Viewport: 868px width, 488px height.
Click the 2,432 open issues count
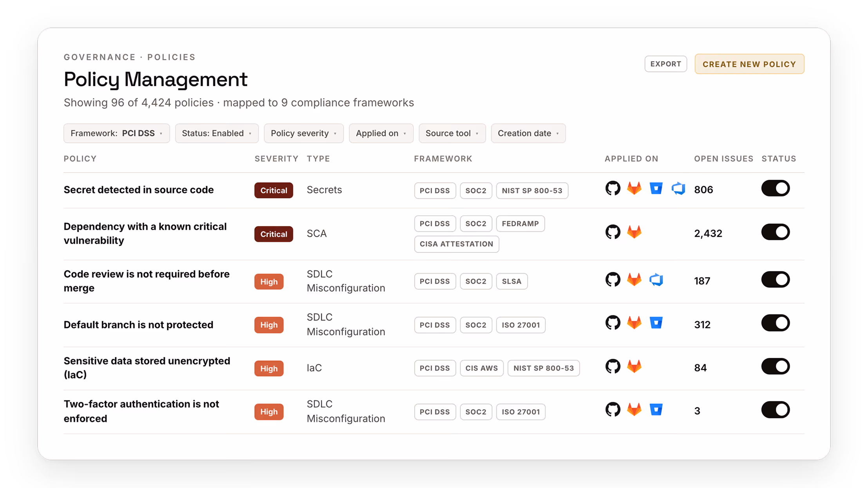[x=708, y=234]
